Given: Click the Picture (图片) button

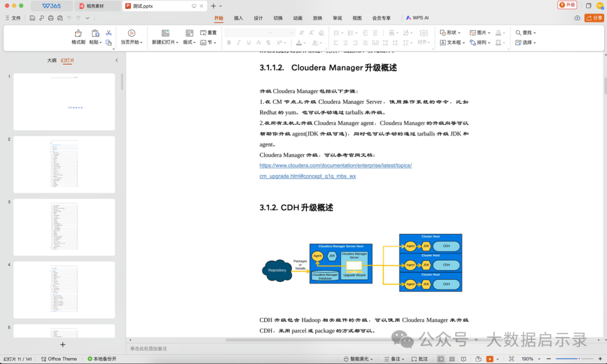Looking at the screenshot, I should coord(480,33).
